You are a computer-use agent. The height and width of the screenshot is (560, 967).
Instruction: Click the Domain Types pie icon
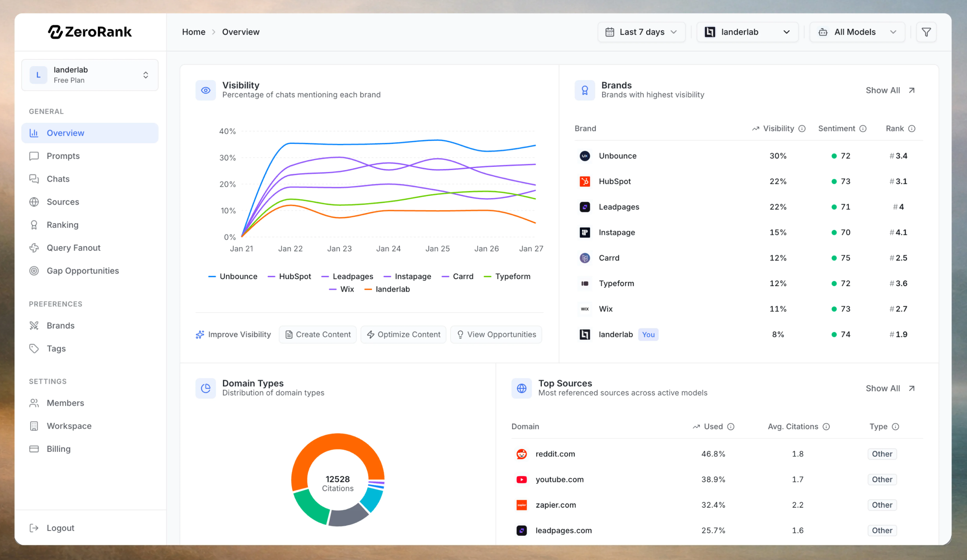(x=205, y=388)
